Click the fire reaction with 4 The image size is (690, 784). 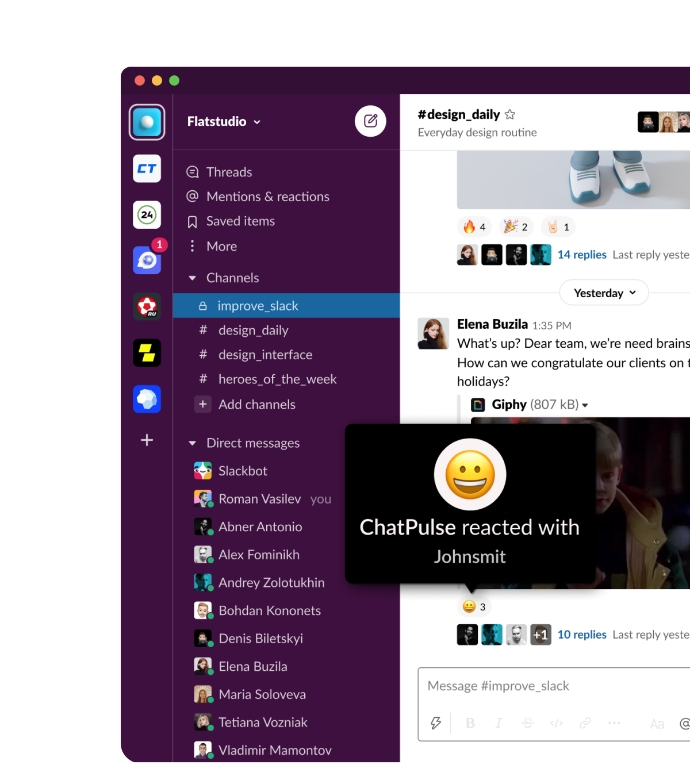[x=475, y=227]
